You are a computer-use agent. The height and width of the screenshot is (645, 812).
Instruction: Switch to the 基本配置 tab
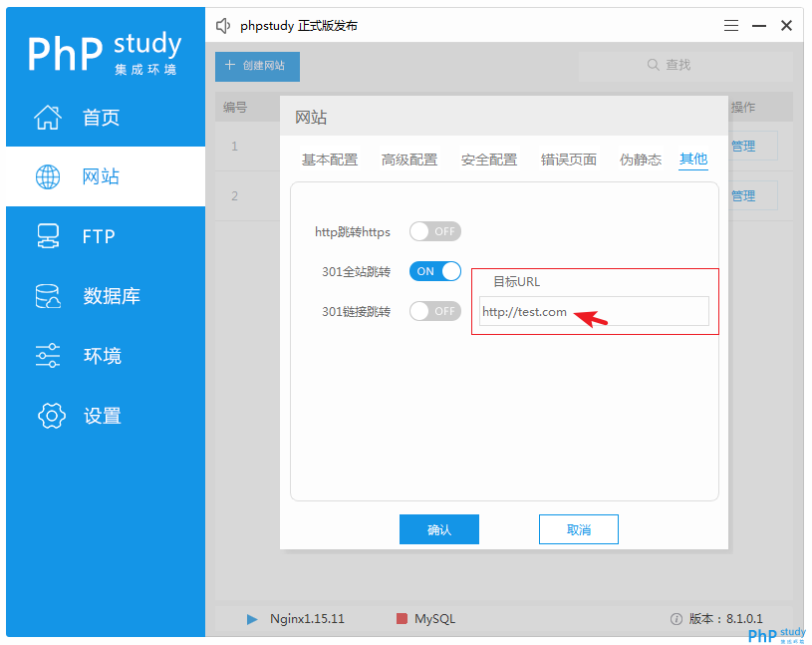point(330,160)
